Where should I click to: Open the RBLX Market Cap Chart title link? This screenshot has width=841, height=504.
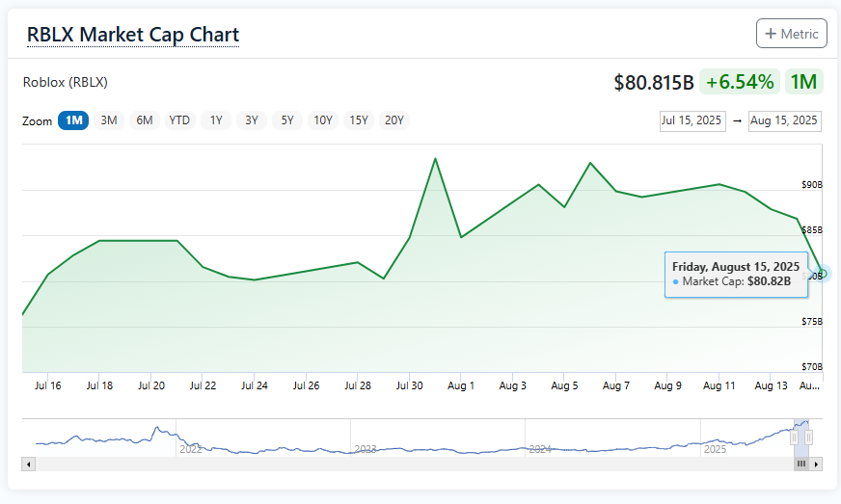click(133, 35)
